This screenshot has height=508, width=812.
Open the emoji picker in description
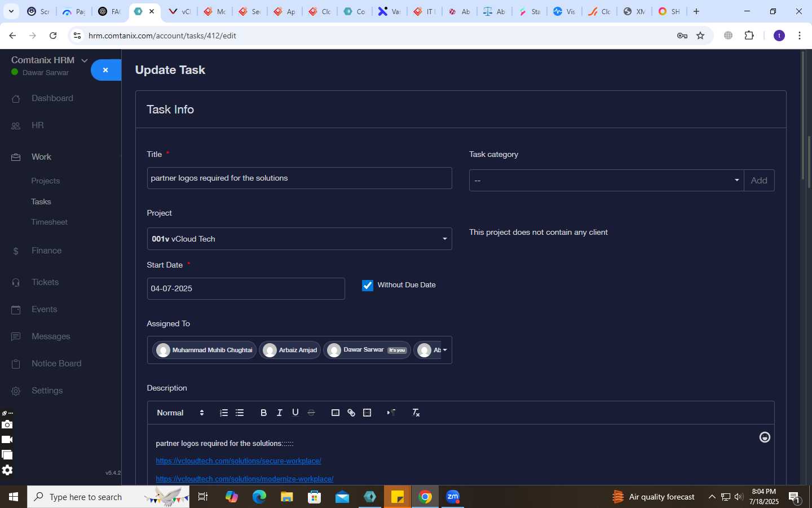click(765, 437)
